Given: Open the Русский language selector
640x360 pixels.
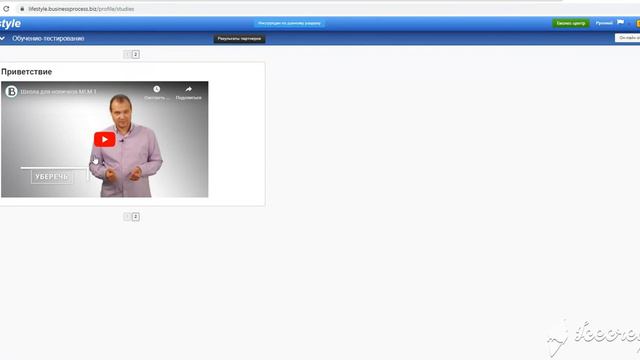Looking at the screenshot, I should coord(604,23).
